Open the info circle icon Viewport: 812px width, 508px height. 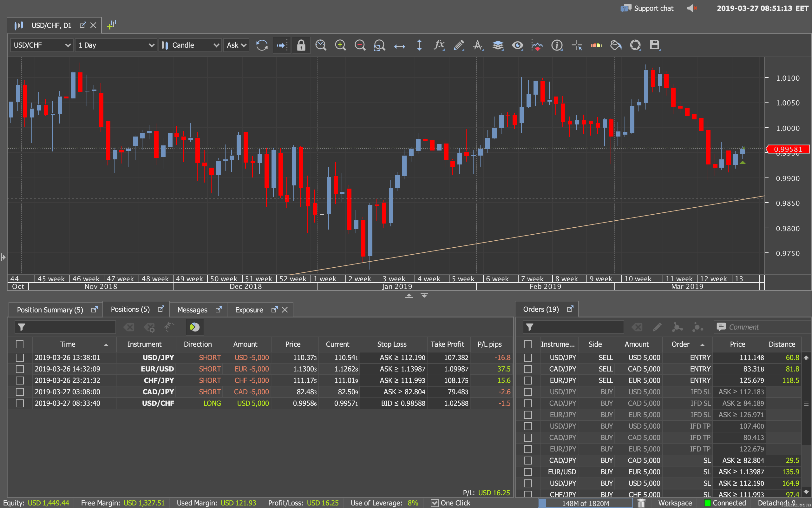pyautogui.click(x=557, y=45)
